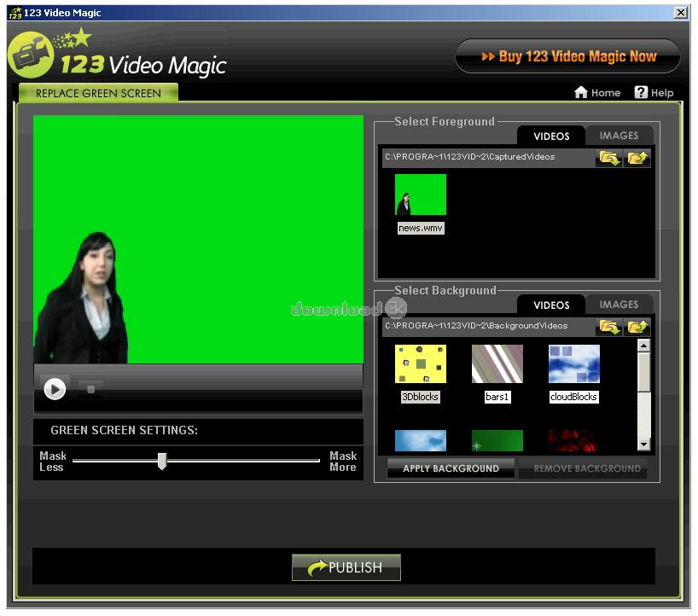Select the news.wmv foreground video thumbnail
Screen dimensions: 698x616
click(421, 195)
